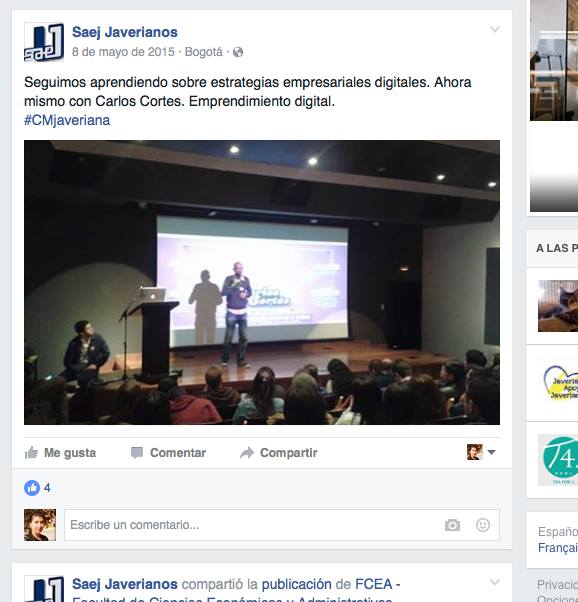Open the post options chevron menu

[x=495, y=29]
